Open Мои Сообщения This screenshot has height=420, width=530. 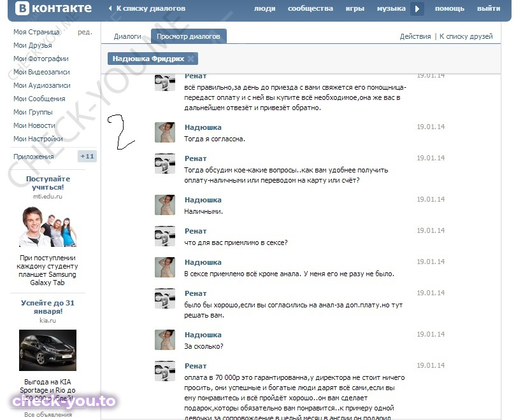39,99
